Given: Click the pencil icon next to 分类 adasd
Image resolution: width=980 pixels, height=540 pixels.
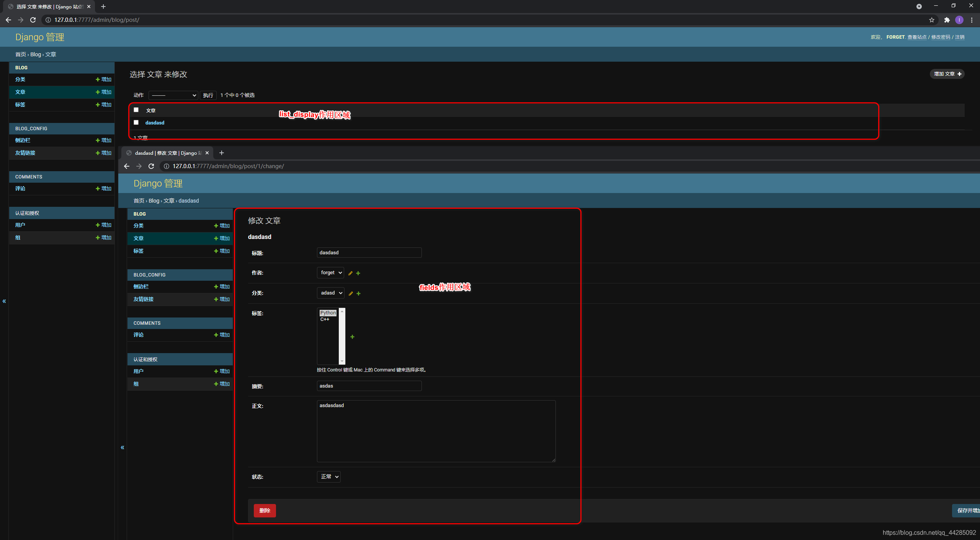Looking at the screenshot, I should coord(351,293).
